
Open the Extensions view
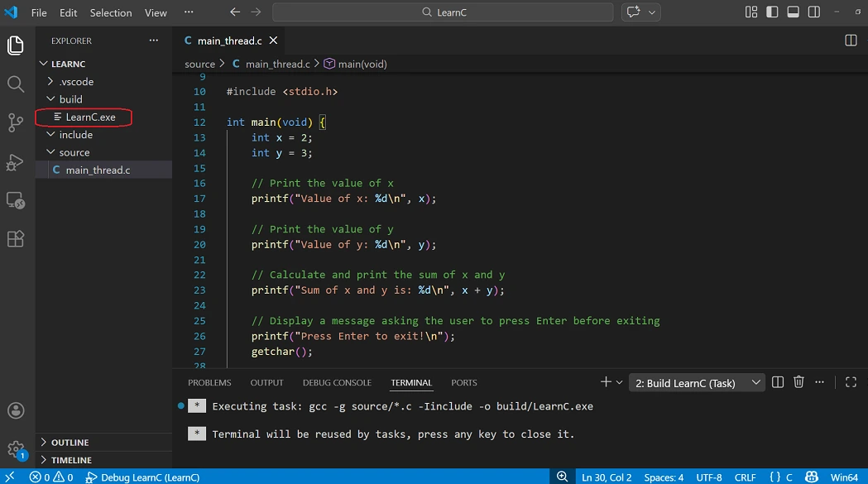15,238
